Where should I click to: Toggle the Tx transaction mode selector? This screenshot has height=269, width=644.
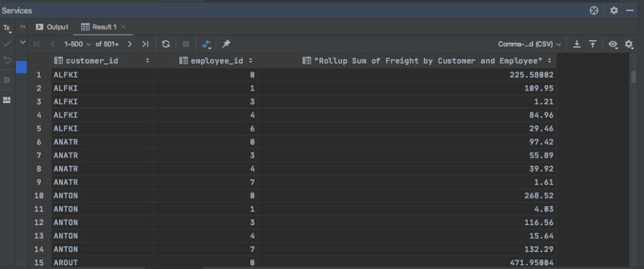(x=7, y=28)
